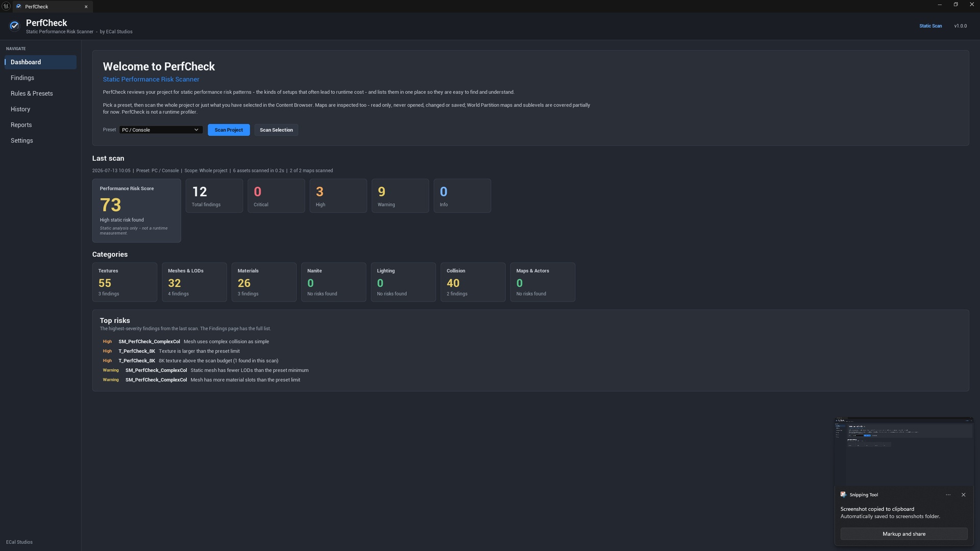Click the v1.0.0 version label

960,26
